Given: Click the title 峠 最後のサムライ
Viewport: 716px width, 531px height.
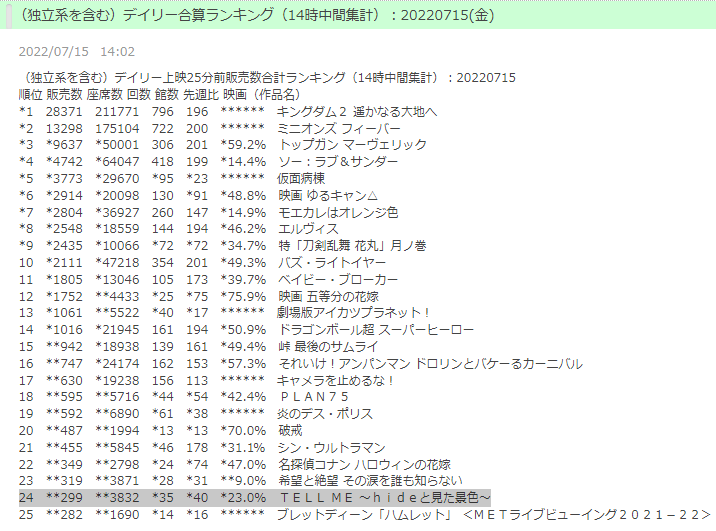Looking at the screenshot, I should click(328, 347).
